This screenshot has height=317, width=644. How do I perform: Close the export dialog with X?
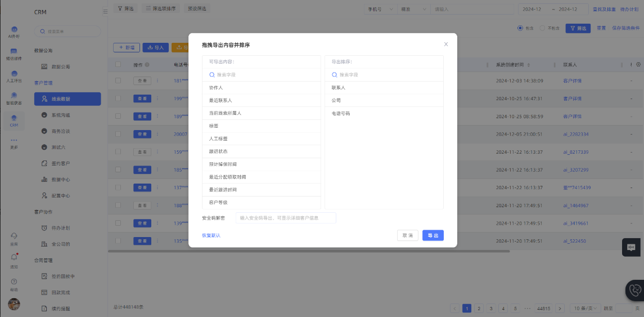(x=446, y=44)
